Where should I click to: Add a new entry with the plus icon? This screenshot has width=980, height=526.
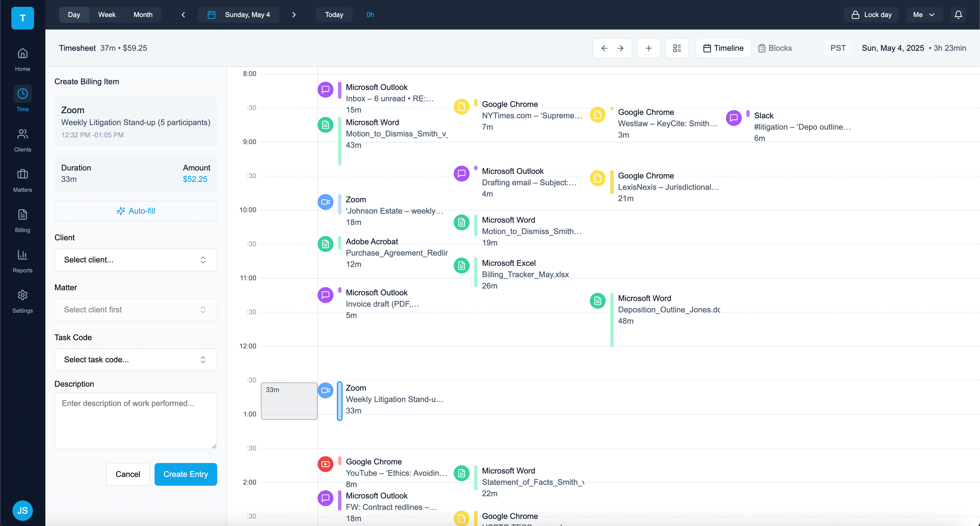648,48
